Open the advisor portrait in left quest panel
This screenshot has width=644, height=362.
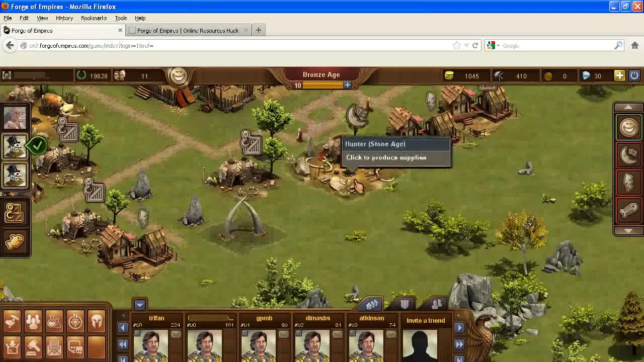point(15,118)
